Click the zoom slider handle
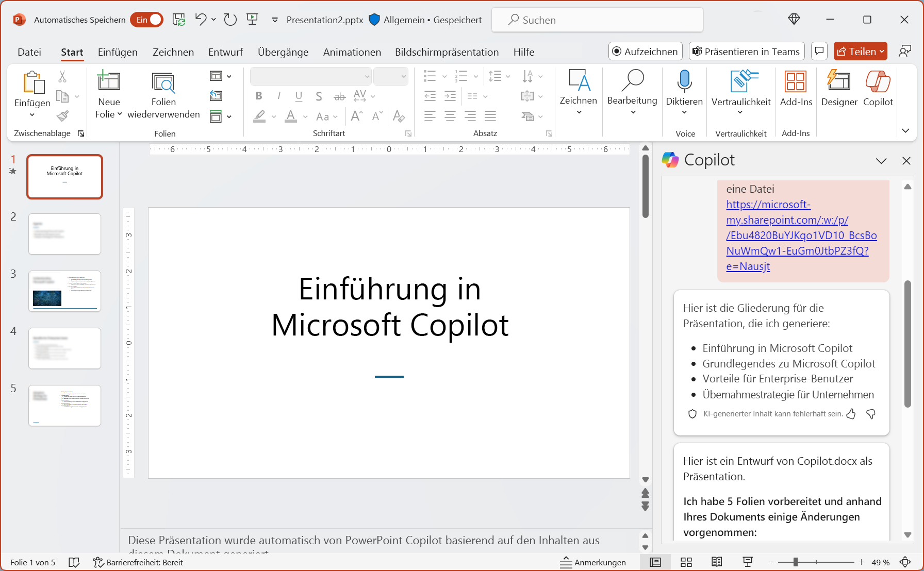 click(x=796, y=562)
